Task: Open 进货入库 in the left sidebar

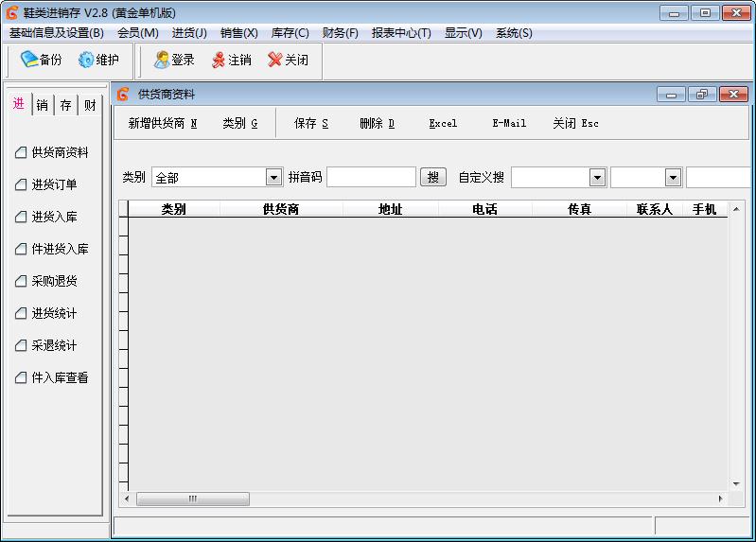Action: (45, 217)
